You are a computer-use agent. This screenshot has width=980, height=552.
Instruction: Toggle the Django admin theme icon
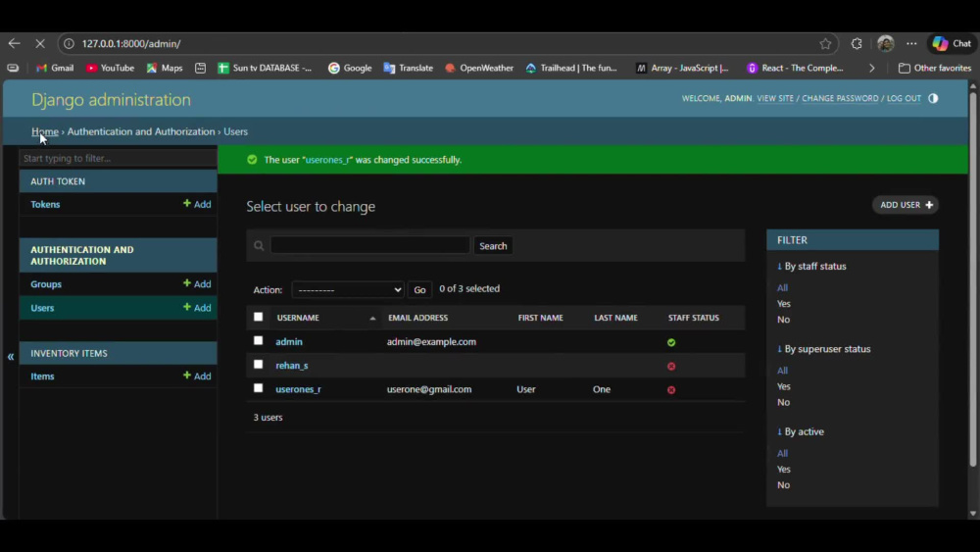click(x=933, y=98)
